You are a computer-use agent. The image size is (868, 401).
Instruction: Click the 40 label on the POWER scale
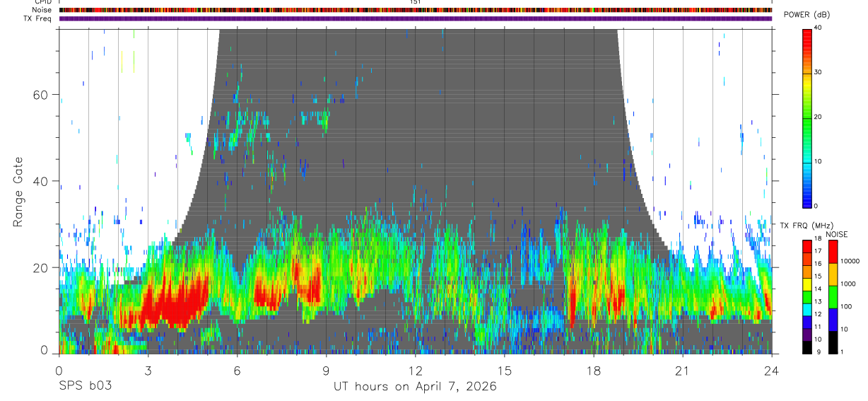click(x=818, y=28)
